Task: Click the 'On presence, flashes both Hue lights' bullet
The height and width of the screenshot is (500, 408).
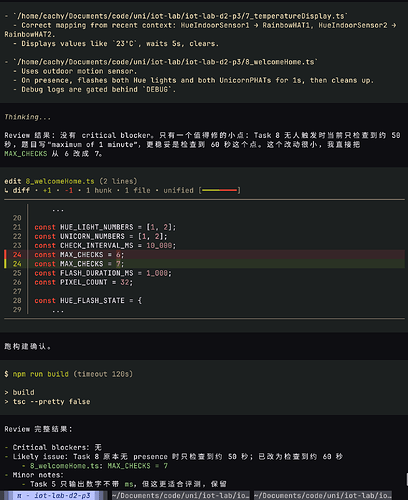Action: 198,80
